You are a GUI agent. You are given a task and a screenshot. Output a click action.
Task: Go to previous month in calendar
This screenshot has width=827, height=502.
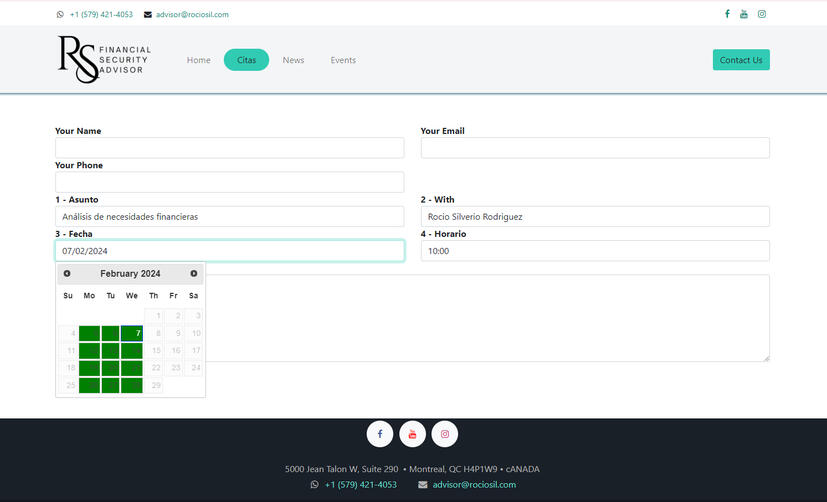(x=67, y=274)
